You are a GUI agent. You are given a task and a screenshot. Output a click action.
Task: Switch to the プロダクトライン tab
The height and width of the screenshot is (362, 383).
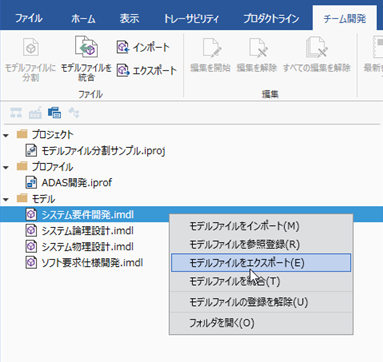click(x=271, y=18)
